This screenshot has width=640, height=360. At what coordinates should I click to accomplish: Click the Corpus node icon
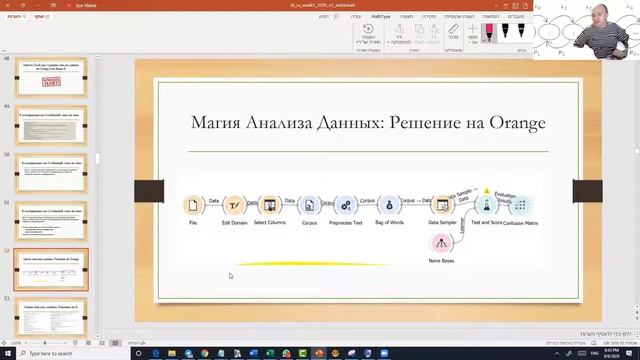pyautogui.click(x=309, y=205)
